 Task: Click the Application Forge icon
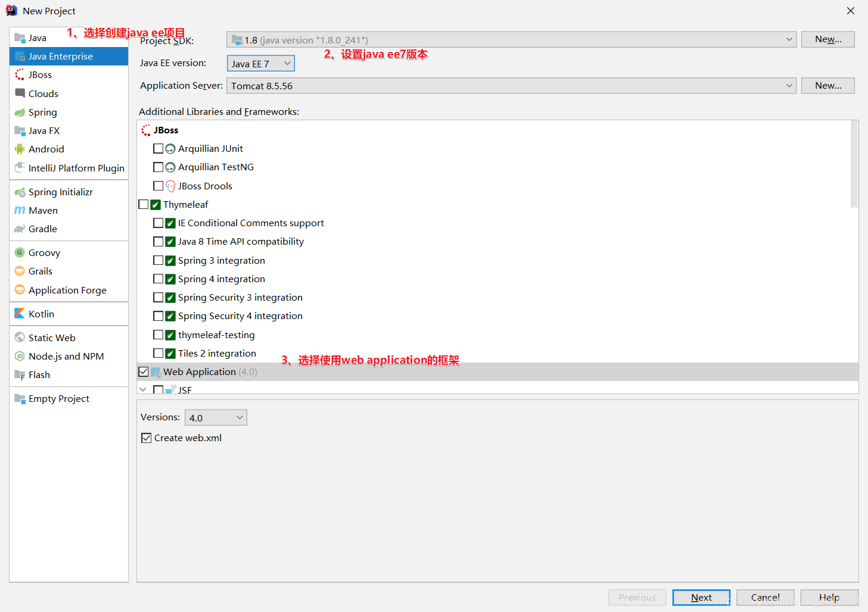coord(20,290)
